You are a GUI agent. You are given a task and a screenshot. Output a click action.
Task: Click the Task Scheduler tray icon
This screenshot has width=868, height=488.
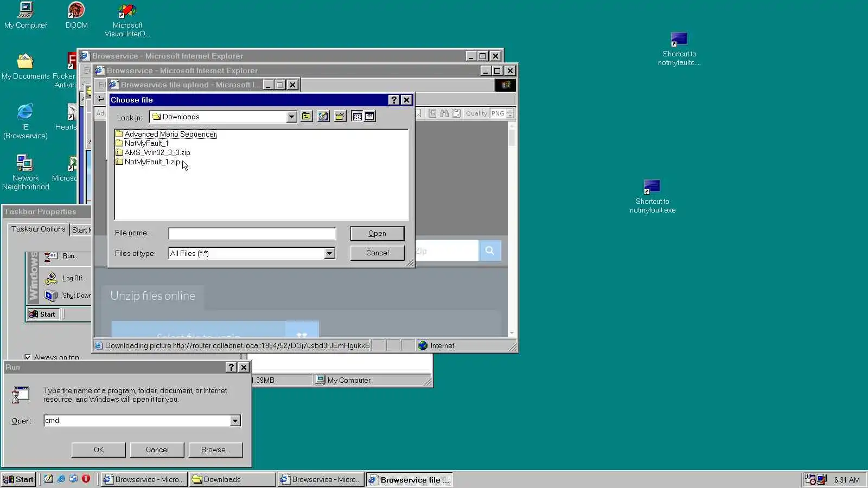(810, 479)
